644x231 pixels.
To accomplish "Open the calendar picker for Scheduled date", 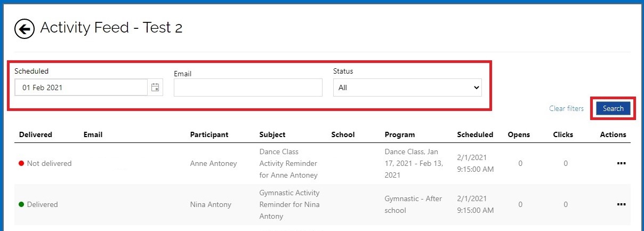I will click(155, 87).
